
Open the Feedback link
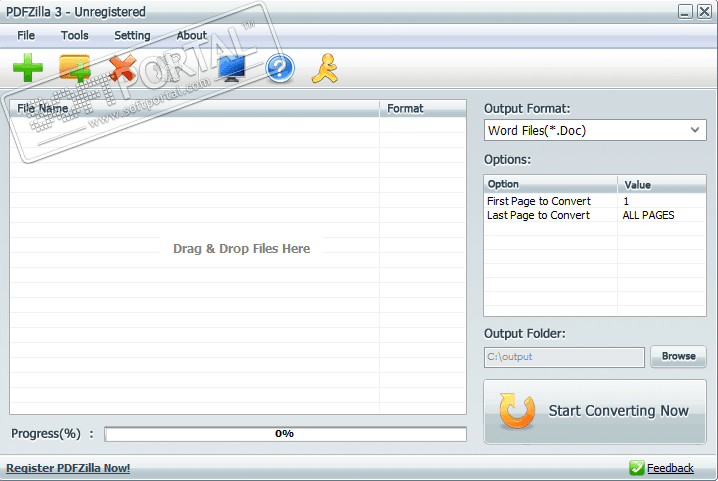(670, 468)
